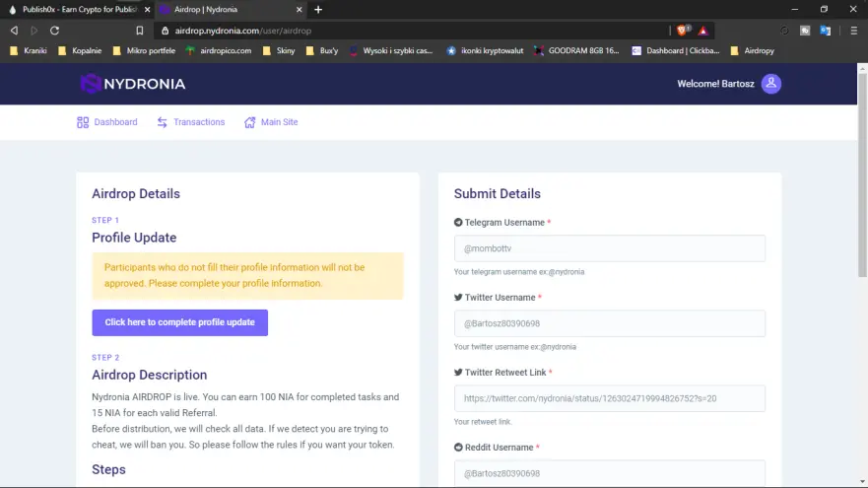Click here to complete profile update button
Viewport: 868px width, 488px height.
click(x=180, y=322)
